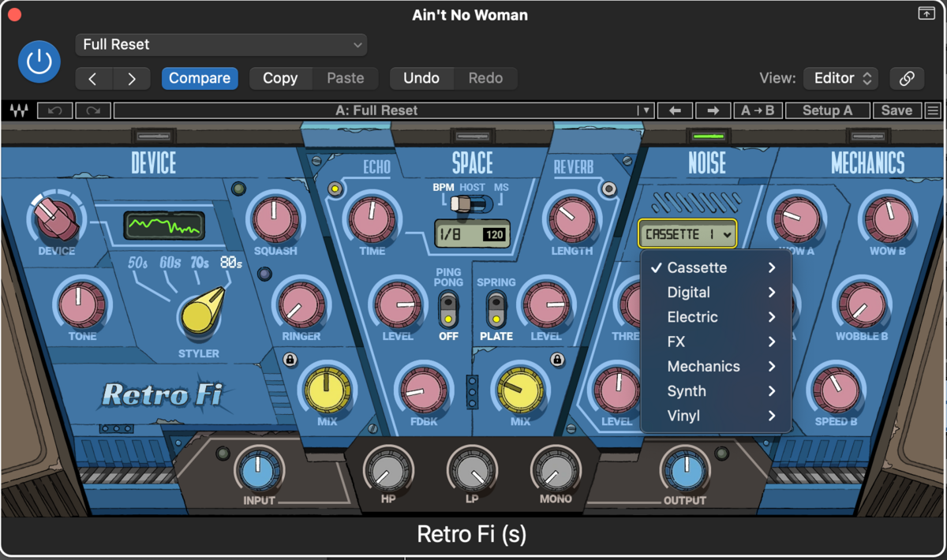Screen dimensions: 947x560
Task: Select Vinyl from the noise menu
Action: (683, 416)
